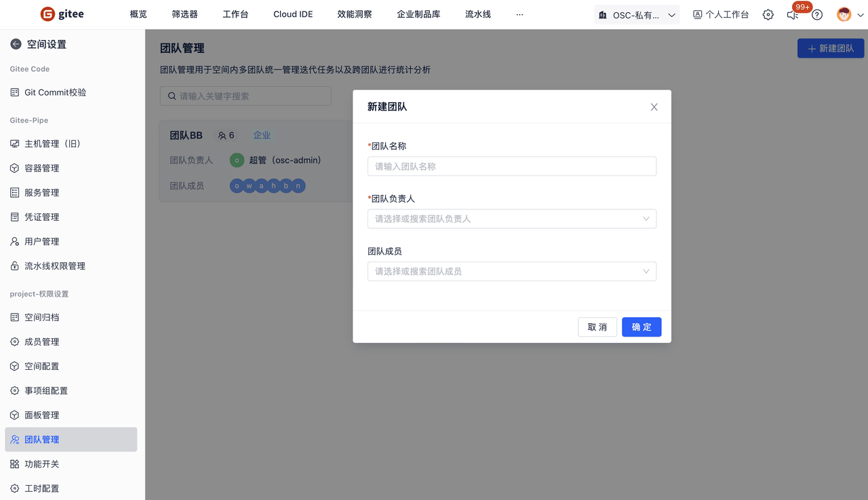Click the back arrow next to 空间设置

click(16, 44)
